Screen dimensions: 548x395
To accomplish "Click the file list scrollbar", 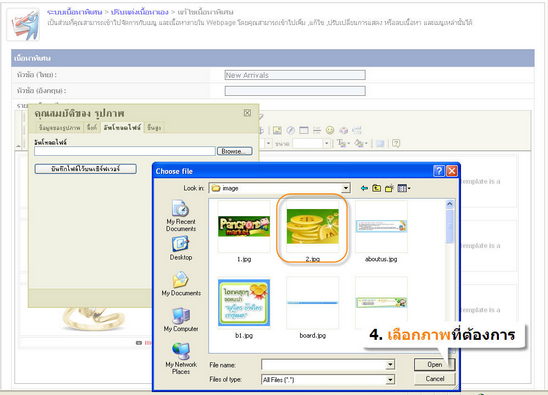I will [449, 276].
